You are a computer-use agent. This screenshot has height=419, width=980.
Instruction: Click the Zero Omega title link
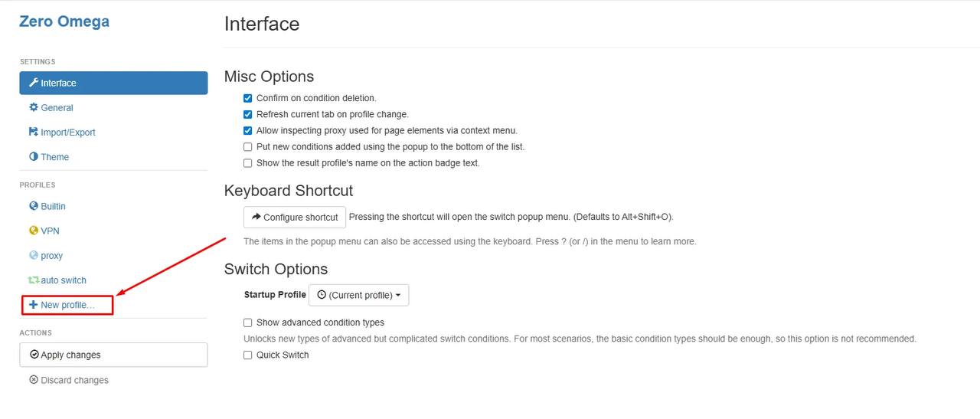pos(64,21)
